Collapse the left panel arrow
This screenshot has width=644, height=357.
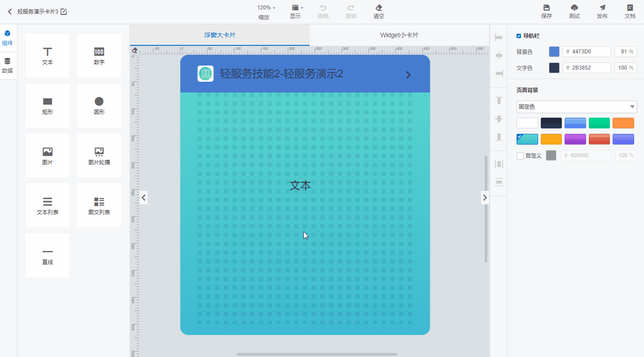coord(144,197)
